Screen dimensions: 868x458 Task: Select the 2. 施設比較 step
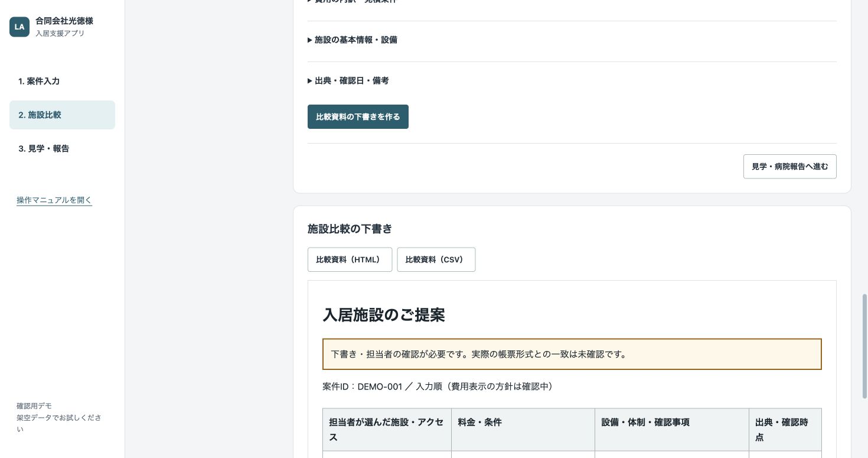[62, 115]
